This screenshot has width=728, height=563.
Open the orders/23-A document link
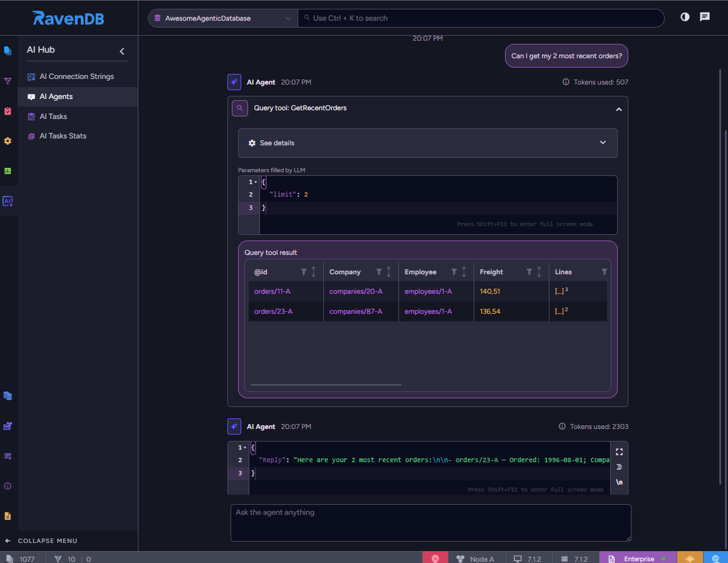coord(273,311)
